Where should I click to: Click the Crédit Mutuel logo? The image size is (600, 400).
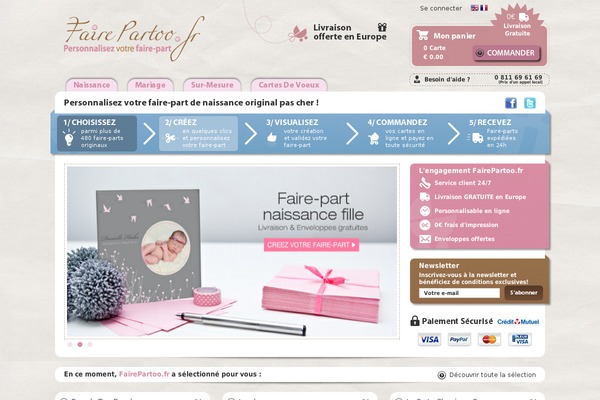pyautogui.click(x=518, y=322)
